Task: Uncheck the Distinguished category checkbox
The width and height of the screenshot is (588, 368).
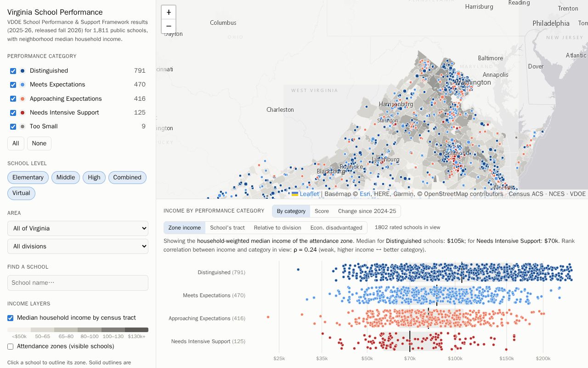Action: (13, 71)
